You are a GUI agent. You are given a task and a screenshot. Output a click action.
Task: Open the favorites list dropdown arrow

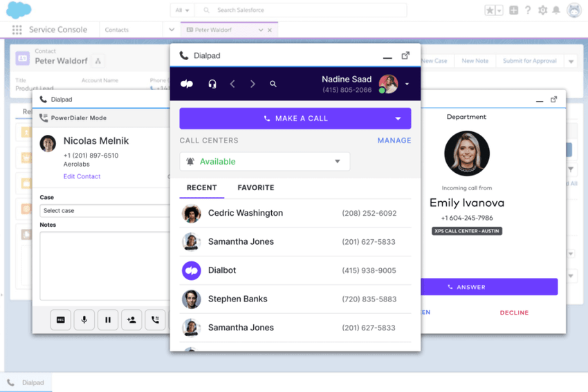point(499,10)
